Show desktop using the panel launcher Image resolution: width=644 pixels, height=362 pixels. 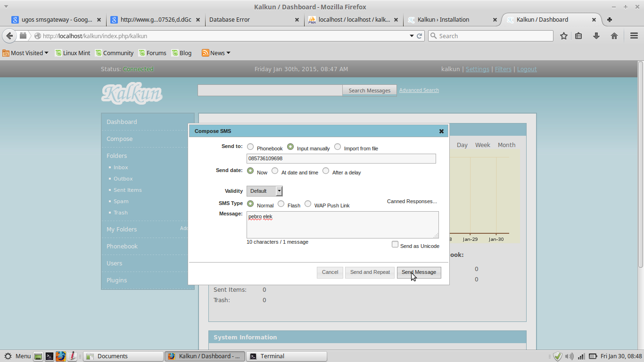pyautogui.click(x=38, y=356)
